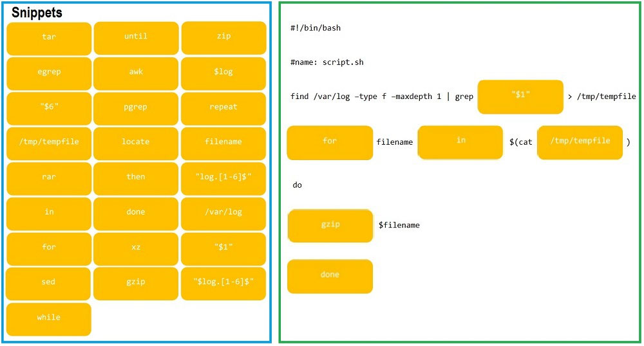Image resolution: width=644 pixels, height=346 pixels.
Task: Click the "$log.[1-6]$" snippet
Action: pos(223,284)
